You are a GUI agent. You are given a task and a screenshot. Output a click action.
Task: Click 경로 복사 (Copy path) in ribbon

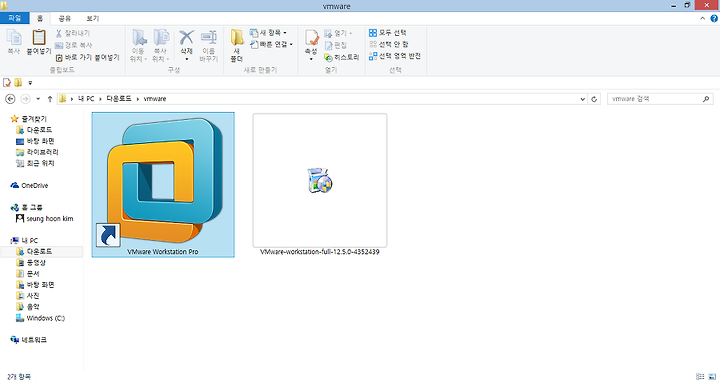73,45
